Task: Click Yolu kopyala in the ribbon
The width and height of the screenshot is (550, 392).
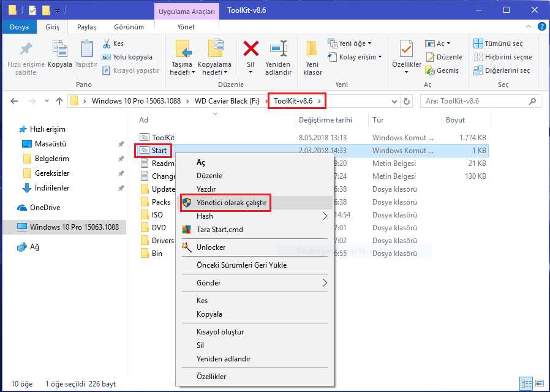Action: coord(127,57)
